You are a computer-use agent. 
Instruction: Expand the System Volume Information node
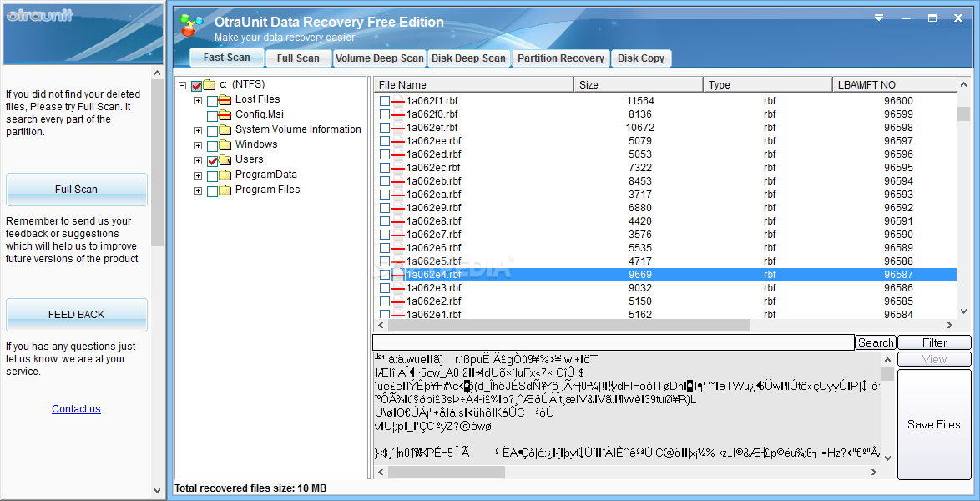[198, 130]
